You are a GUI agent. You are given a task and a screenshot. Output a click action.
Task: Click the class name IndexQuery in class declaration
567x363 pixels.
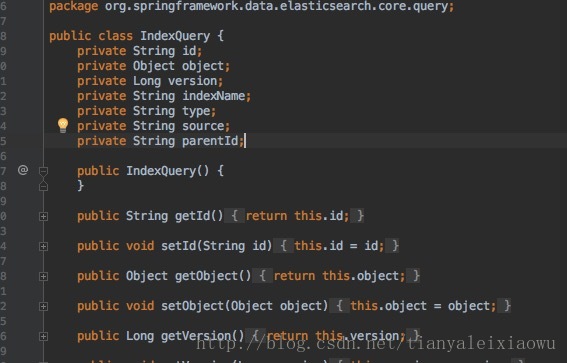coord(175,36)
